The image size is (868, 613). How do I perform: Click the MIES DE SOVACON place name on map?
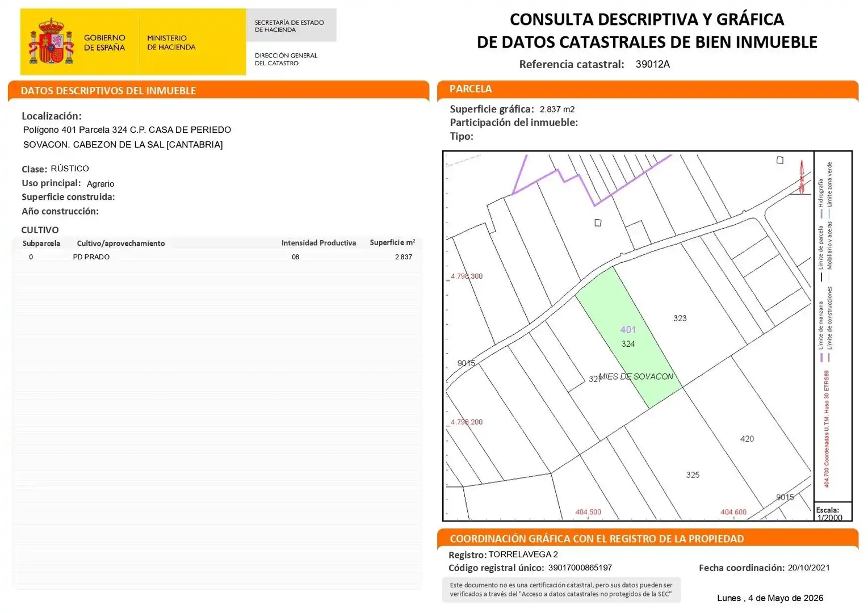point(636,376)
